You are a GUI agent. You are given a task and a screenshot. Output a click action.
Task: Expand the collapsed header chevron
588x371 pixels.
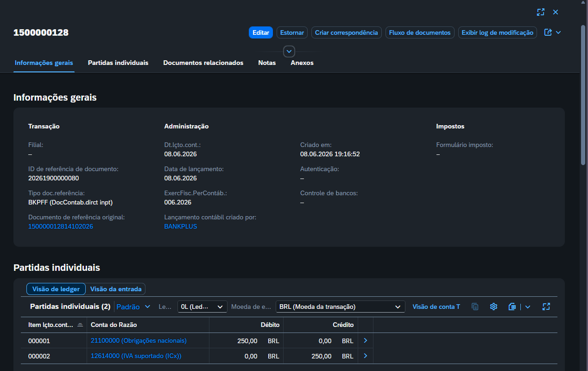[289, 51]
